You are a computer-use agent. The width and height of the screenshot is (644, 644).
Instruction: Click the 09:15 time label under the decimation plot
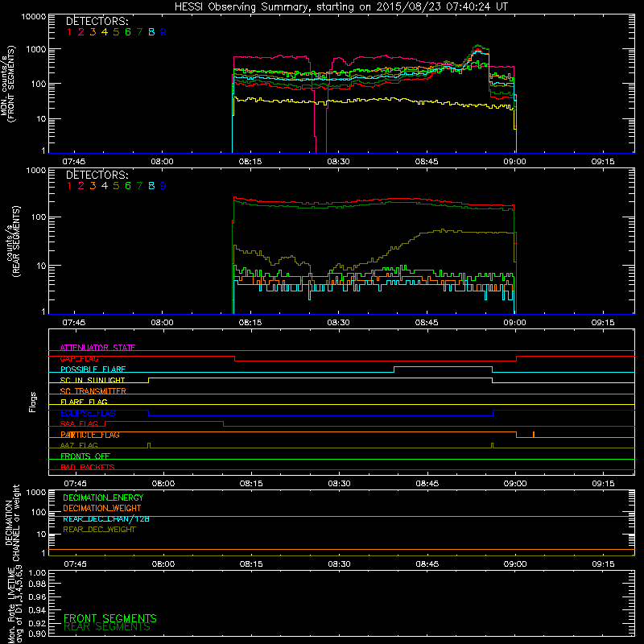[603, 564]
